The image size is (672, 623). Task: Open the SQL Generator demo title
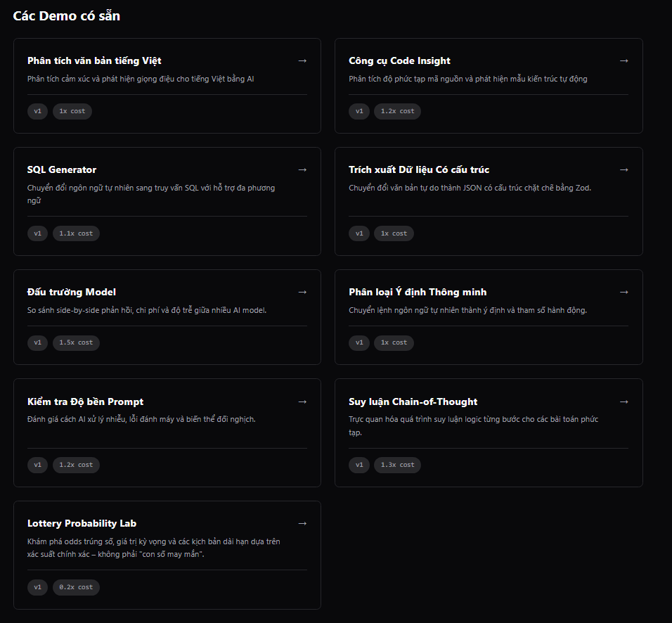click(62, 169)
